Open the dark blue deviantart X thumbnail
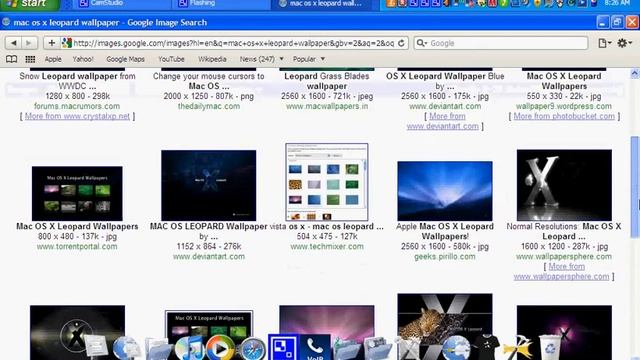 point(209,185)
